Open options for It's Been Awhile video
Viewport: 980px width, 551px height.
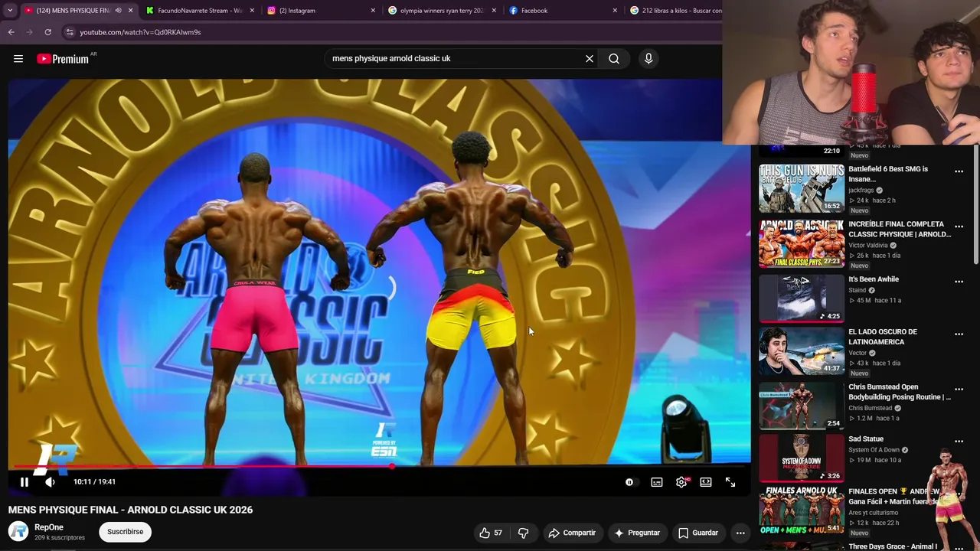tap(959, 282)
